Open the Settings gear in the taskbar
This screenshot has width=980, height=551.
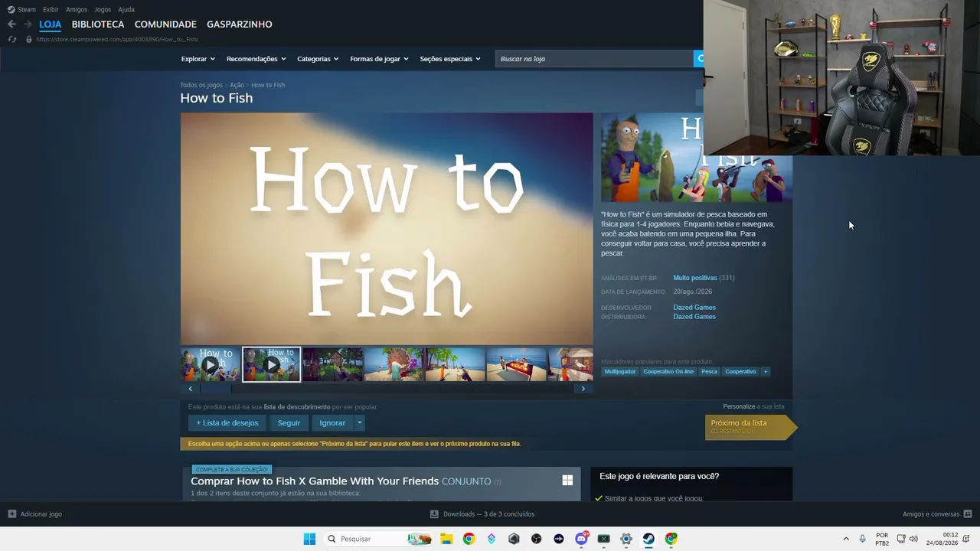click(x=626, y=539)
